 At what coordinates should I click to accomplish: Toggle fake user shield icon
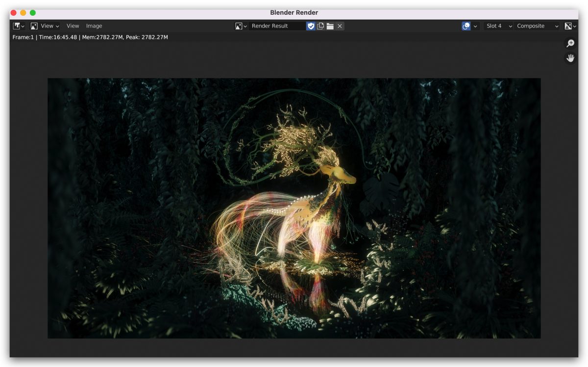(311, 26)
